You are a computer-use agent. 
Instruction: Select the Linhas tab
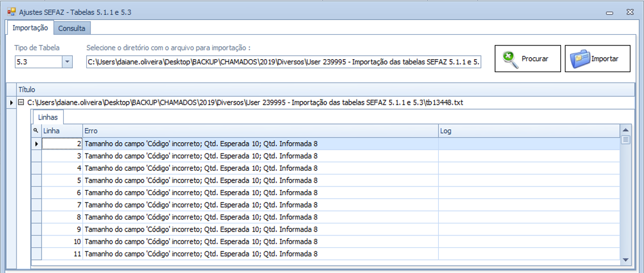coord(48,117)
